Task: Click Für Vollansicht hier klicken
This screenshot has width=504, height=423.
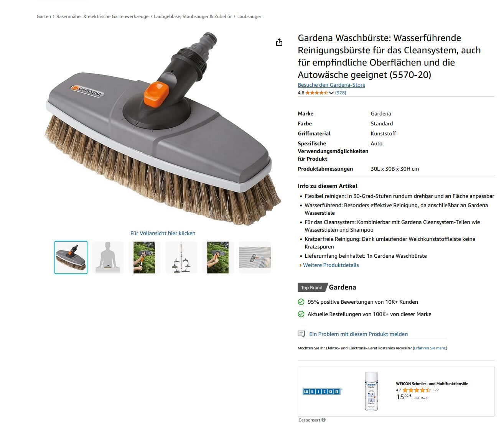Action: pos(163,233)
